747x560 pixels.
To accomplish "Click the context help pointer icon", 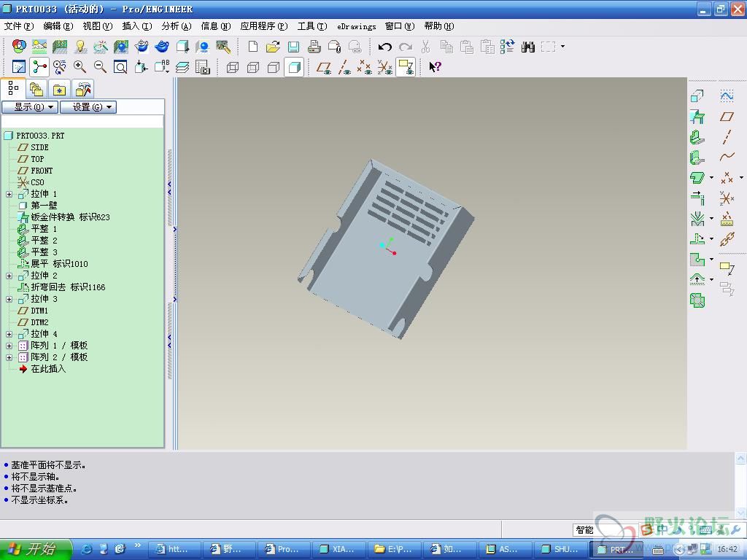I will pos(435,67).
